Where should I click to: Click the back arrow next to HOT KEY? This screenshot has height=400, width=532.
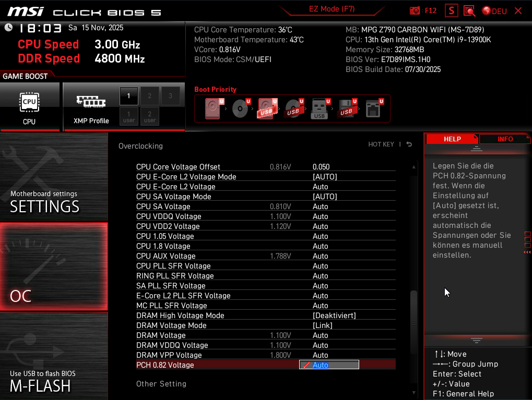click(409, 144)
